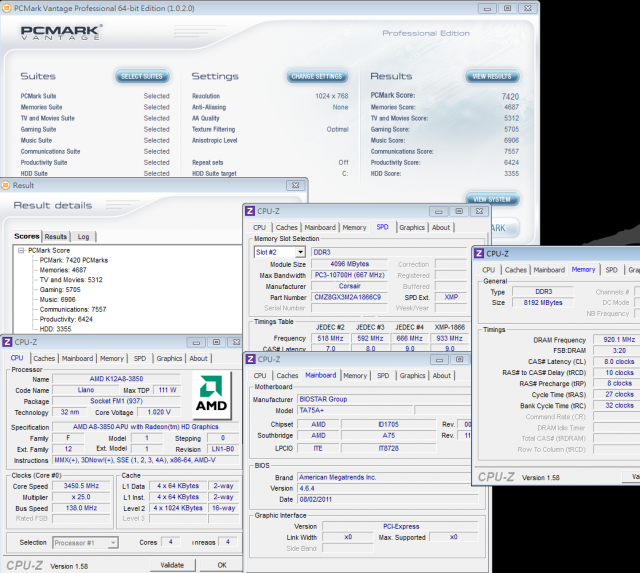The height and width of the screenshot is (573, 640).
Task: Minimize the PCMark Vantage window
Action: click(487, 8)
